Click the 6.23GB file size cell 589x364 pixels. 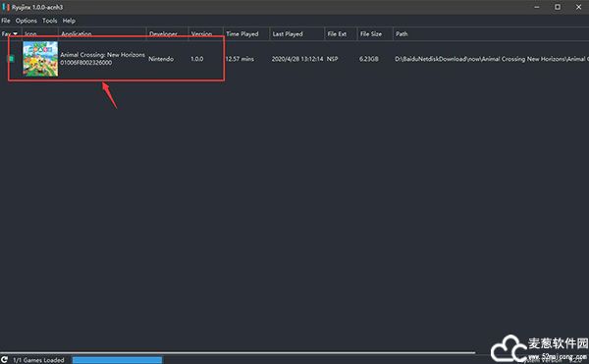click(369, 59)
